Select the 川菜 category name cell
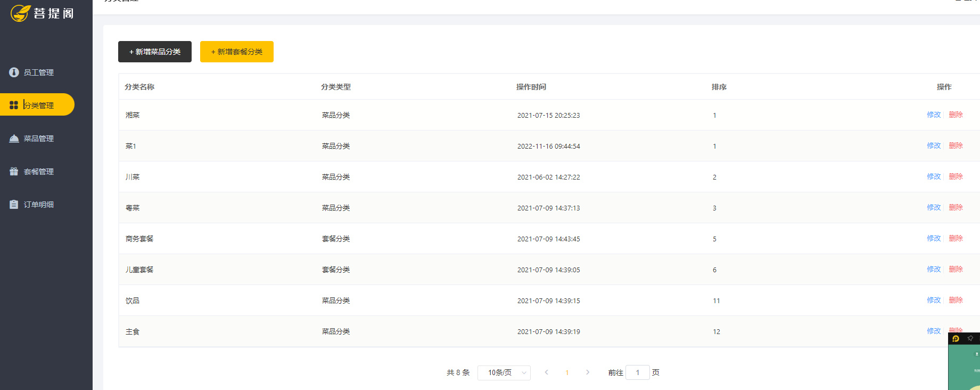Screen dimensions: 980x390 click(x=133, y=177)
